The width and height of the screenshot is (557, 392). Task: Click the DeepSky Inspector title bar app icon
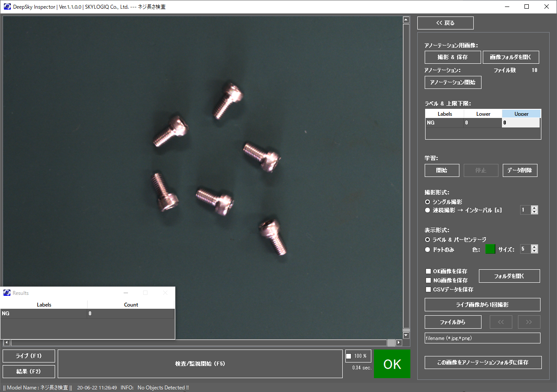[7, 7]
